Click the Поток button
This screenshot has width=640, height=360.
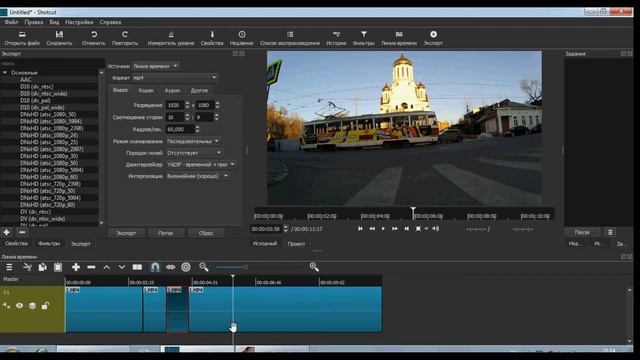coord(166,233)
